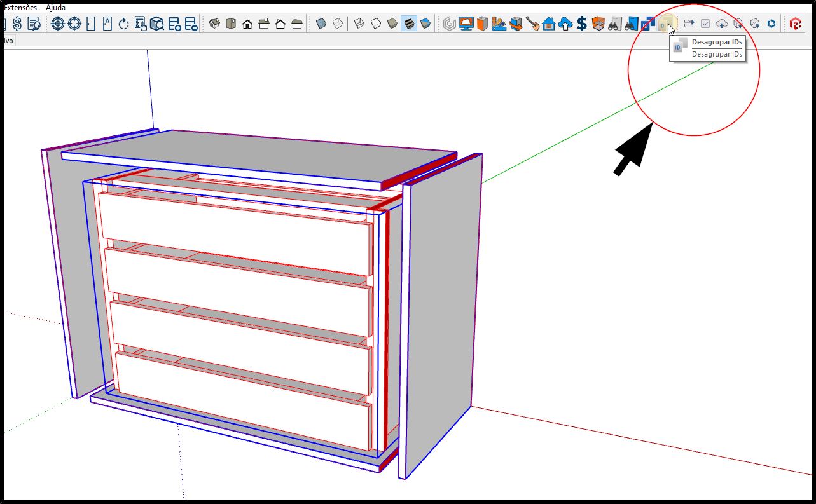
Task: Click the checklist with pointing hand icon
Action: click(x=141, y=24)
